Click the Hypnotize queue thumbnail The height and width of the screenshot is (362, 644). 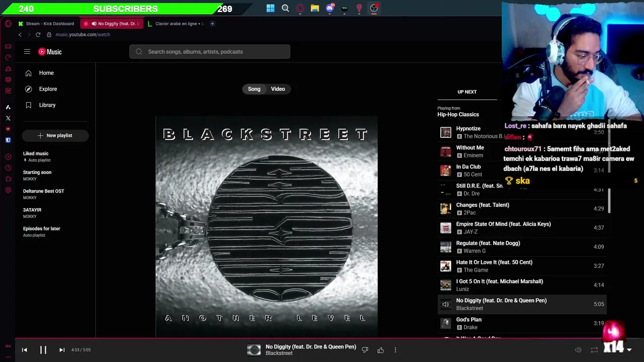pos(446,132)
